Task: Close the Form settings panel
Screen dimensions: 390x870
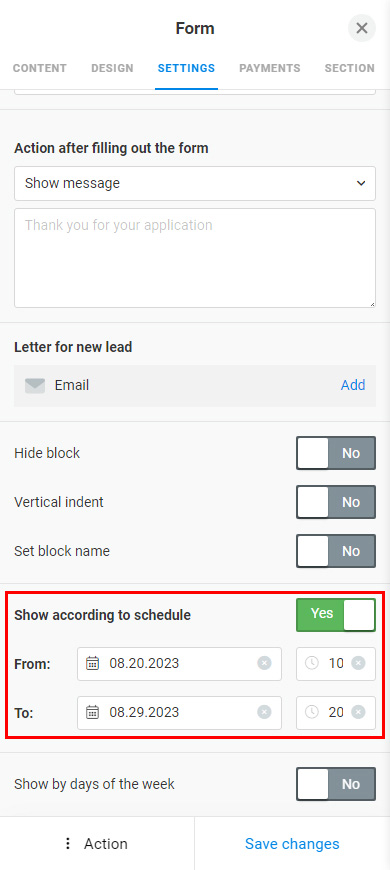Action: coord(362,28)
